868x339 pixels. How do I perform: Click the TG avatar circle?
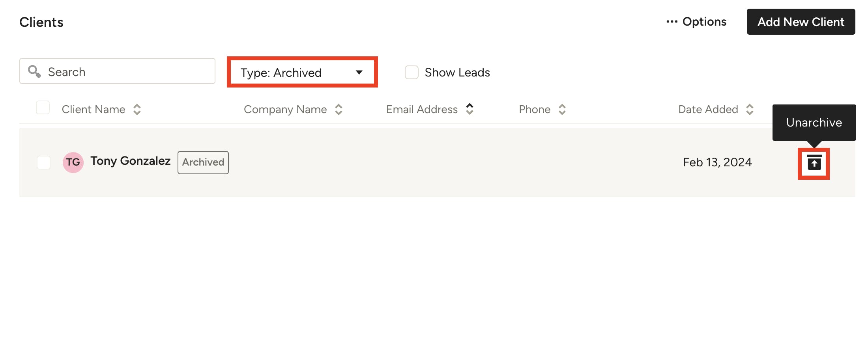pos(73,162)
